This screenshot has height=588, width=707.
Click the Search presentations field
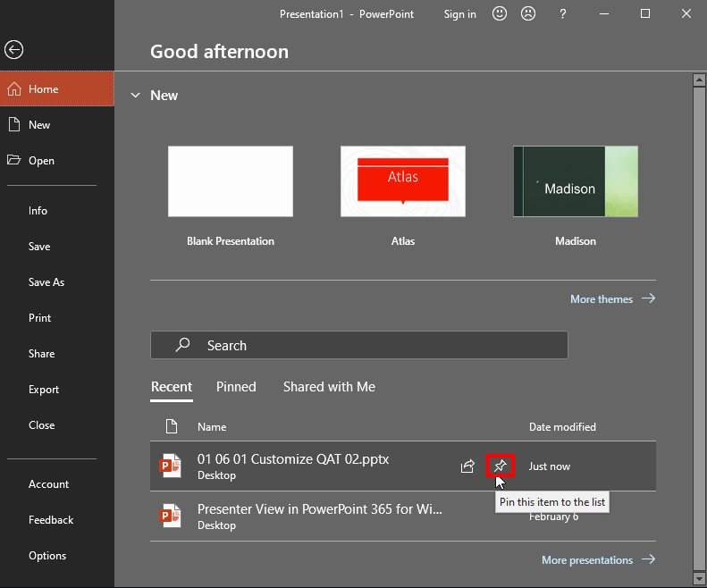pyautogui.click(x=358, y=346)
